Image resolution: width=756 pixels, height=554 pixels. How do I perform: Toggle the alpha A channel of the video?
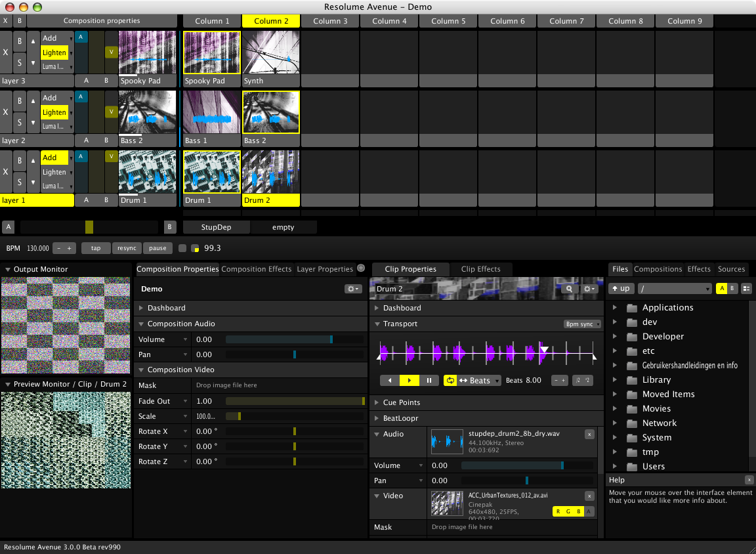(589, 511)
